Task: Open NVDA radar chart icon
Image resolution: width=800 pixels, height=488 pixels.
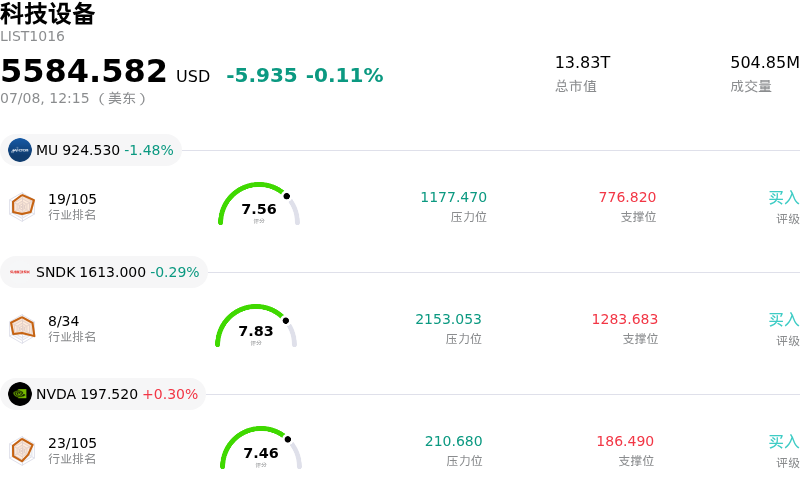Action: point(22,450)
